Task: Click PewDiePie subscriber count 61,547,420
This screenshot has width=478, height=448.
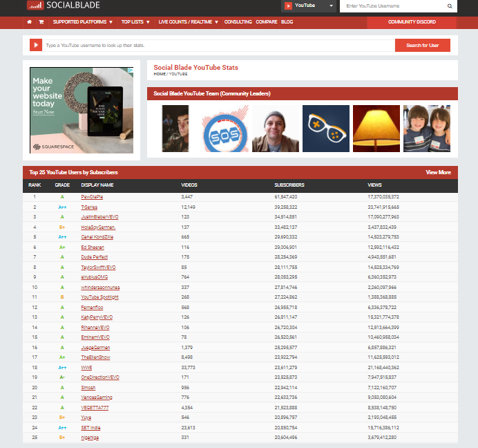Action: coord(286,197)
